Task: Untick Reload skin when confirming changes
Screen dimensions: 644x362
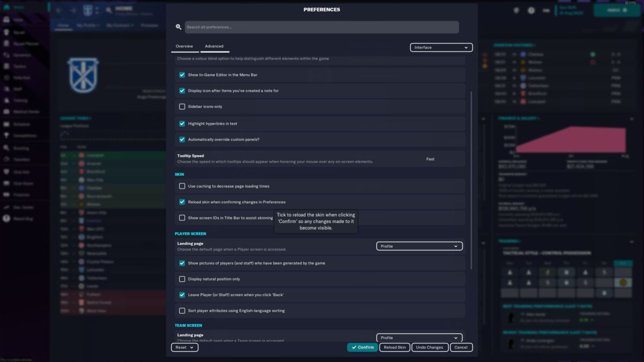Action: coord(182,202)
